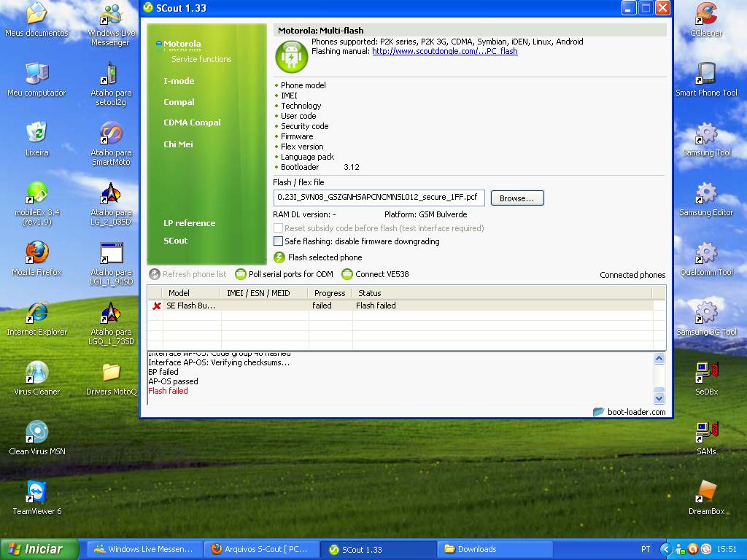Click the Poll serial ports for ODM label
This screenshot has height=560, width=747.
tap(290, 274)
